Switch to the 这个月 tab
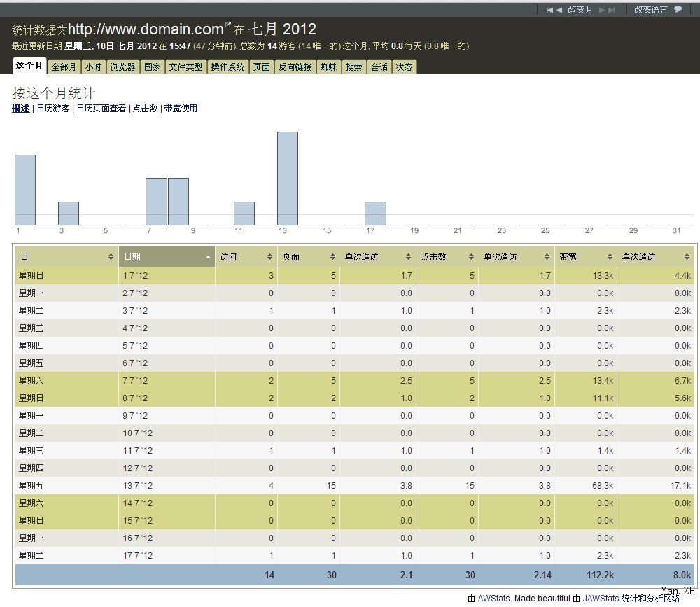Screen dimensions: 700x607 pyautogui.click(x=29, y=66)
